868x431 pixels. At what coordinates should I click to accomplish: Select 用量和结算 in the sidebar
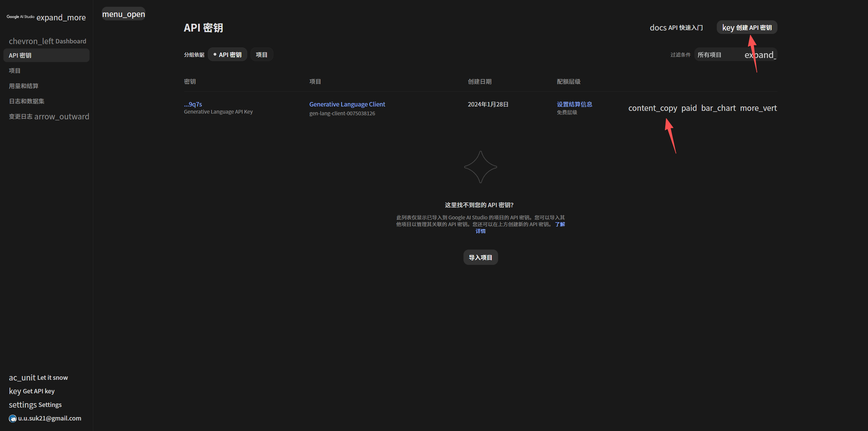(24, 86)
